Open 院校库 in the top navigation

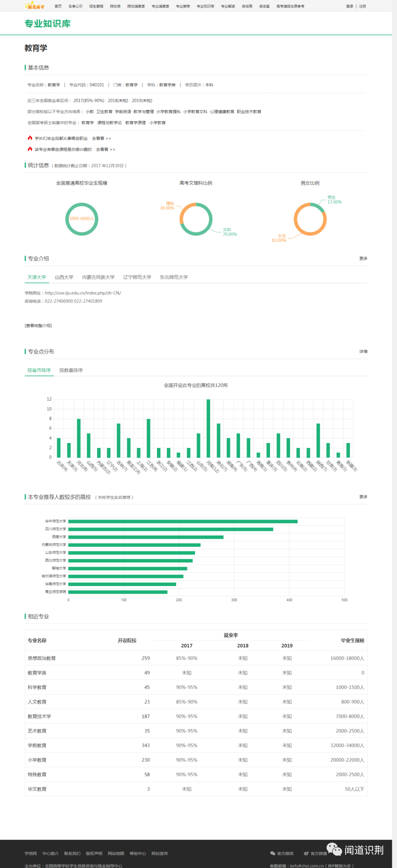(x=115, y=6)
